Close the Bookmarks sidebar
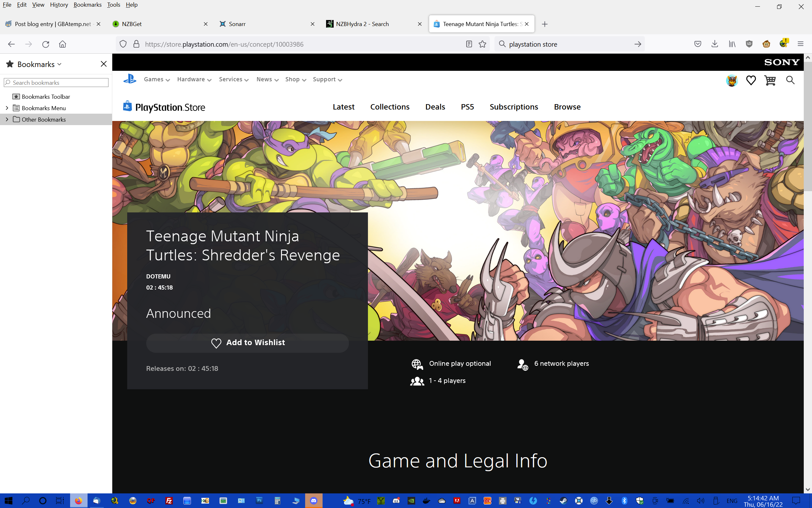Image resolution: width=812 pixels, height=508 pixels. 104,64
